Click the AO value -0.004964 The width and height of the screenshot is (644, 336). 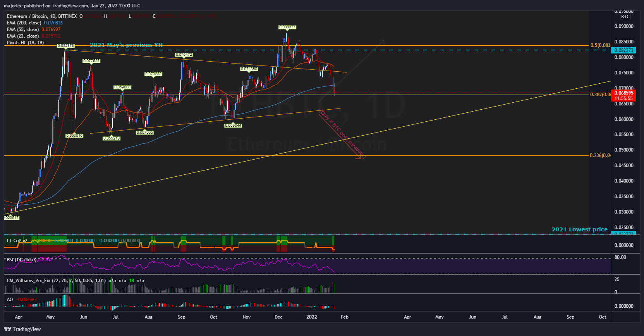pyautogui.click(x=27, y=299)
